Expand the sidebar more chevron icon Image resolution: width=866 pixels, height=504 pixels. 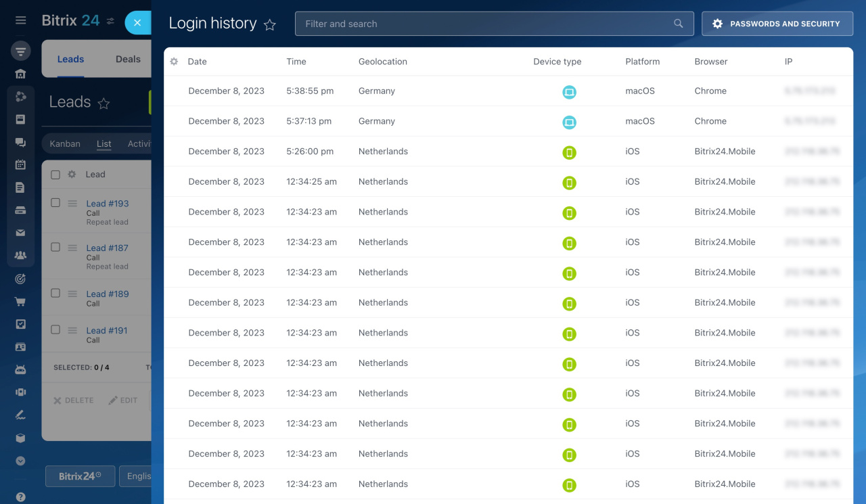[20, 461]
